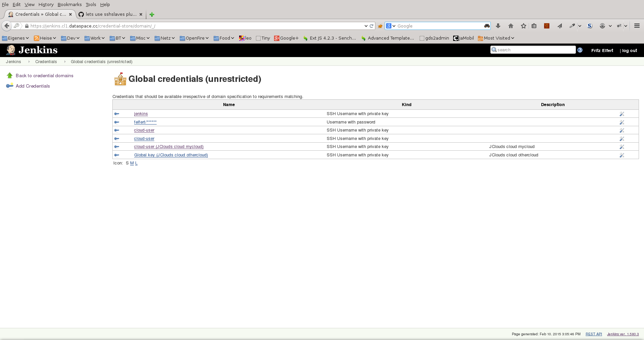Click key icon beside Global key (JClouds cloud othercloud)

(117, 155)
